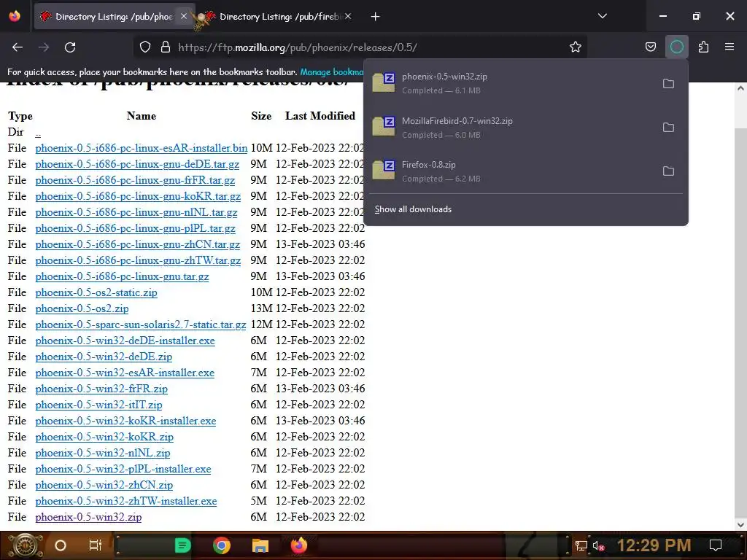Show Firefox-0.8.zip in its folder

[668, 171]
